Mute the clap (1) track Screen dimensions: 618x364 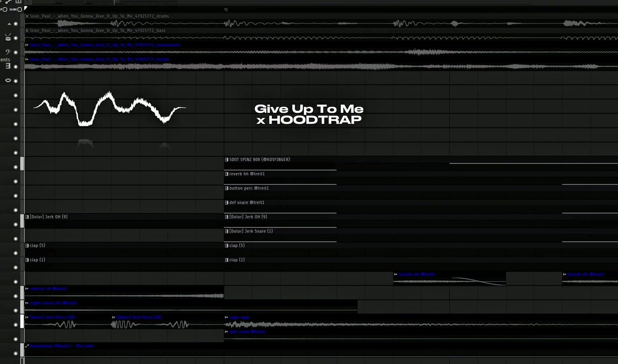point(16,267)
